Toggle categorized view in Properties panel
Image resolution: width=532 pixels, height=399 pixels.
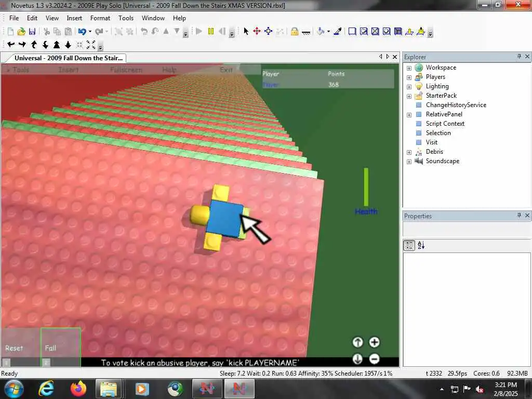(x=409, y=245)
